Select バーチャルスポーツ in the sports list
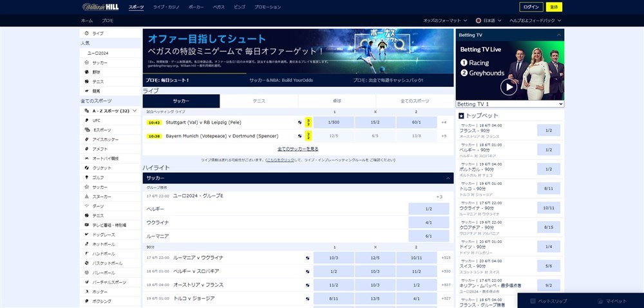The width and height of the screenshot is (644, 308). [110, 282]
